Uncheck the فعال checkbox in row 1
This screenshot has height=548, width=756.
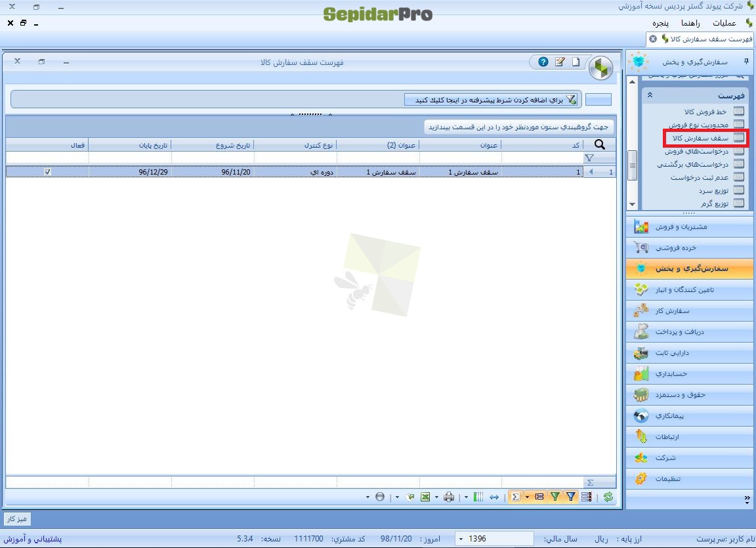[x=47, y=171]
